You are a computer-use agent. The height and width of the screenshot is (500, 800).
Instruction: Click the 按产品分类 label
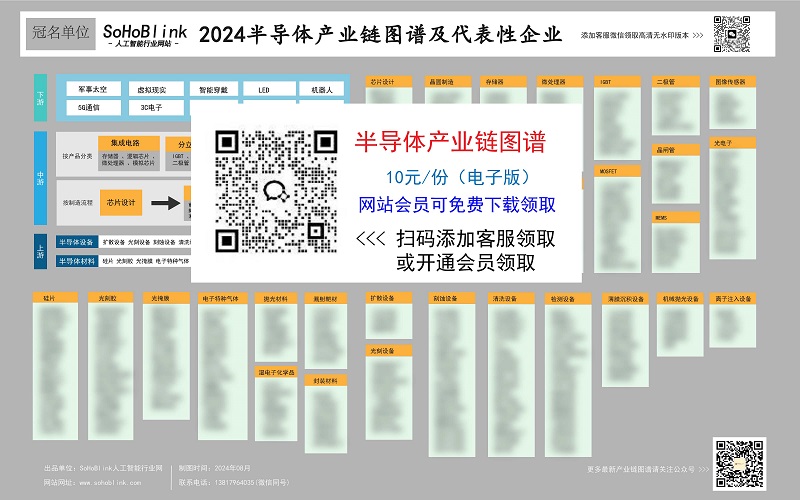pos(77,156)
